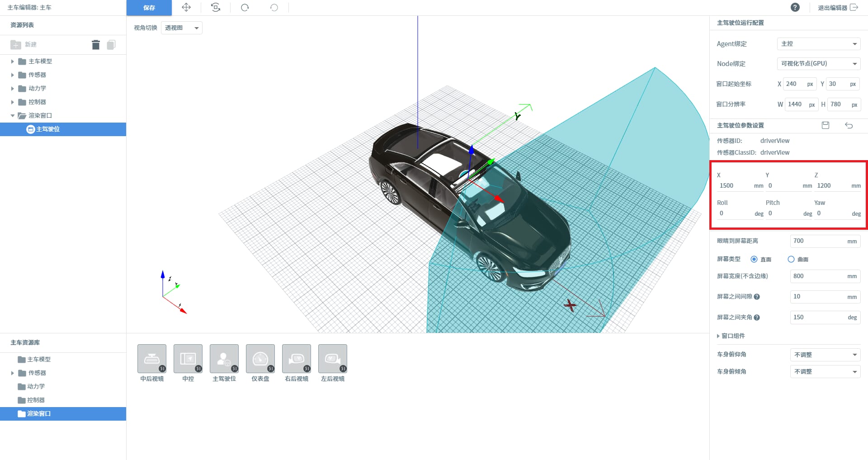Open help via the question mark icon
The height and width of the screenshot is (460, 868).
(x=795, y=7)
